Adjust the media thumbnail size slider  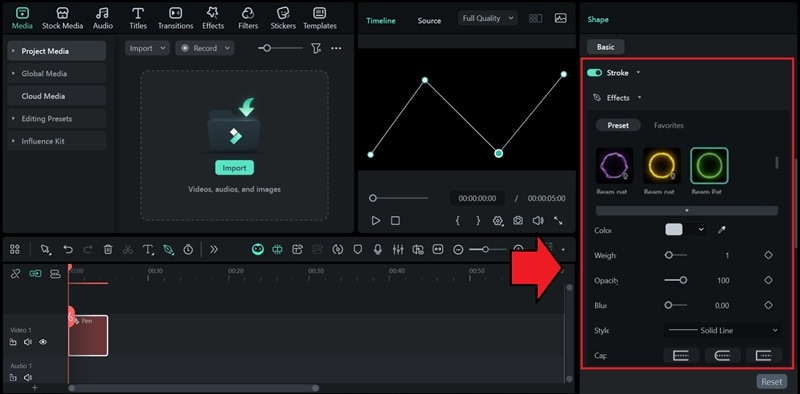pyautogui.click(x=280, y=48)
